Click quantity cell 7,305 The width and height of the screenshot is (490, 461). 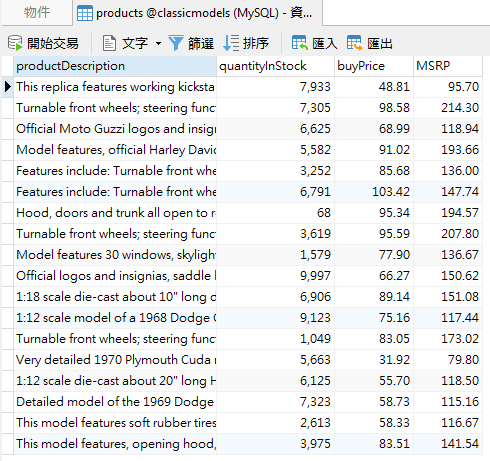pos(275,108)
